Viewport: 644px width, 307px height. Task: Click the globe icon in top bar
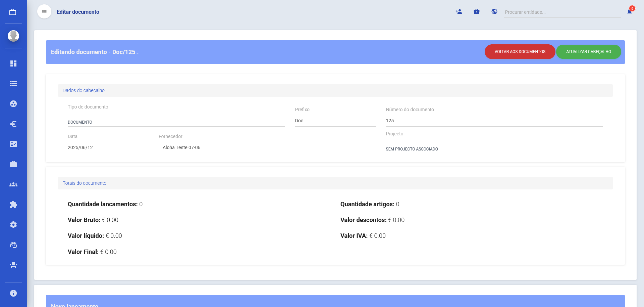click(494, 12)
